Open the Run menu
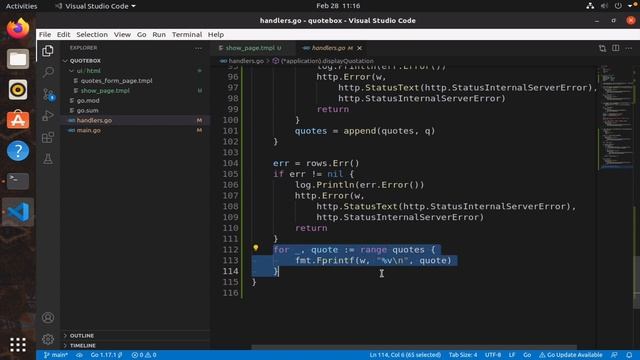Viewport: 640px width, 360px height. click(159, 35)
